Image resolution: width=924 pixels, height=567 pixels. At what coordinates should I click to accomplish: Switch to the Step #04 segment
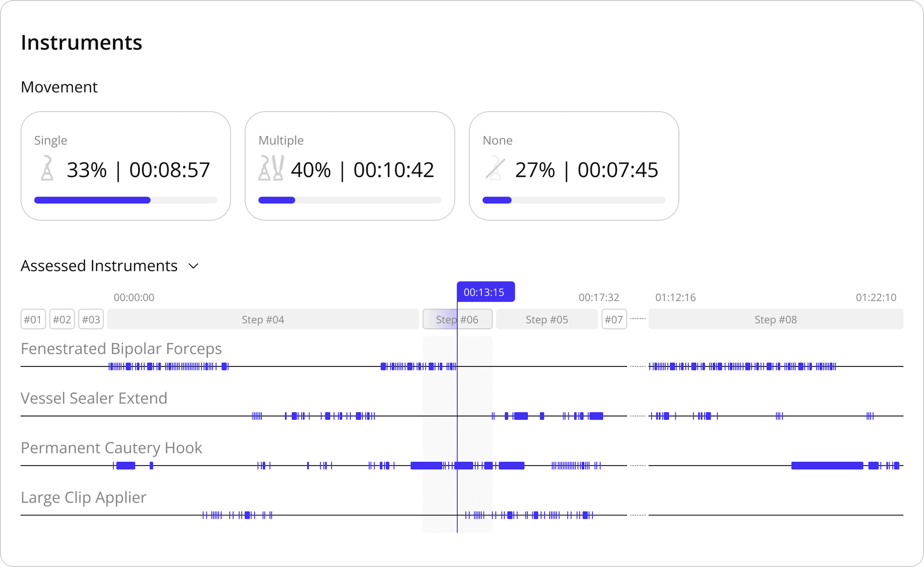pos(263,319)
